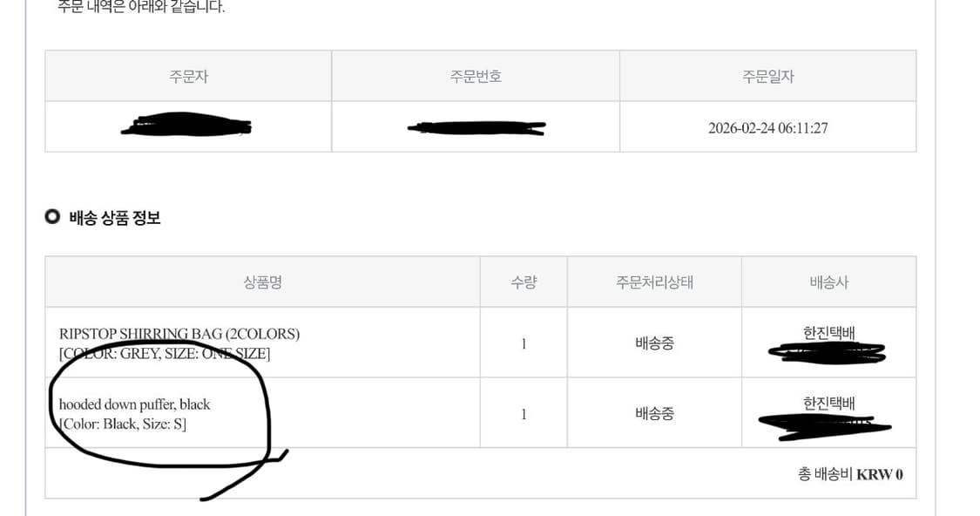Open the hooded down puffer, black product
The image size is (980, 516).
click(135, 404)
